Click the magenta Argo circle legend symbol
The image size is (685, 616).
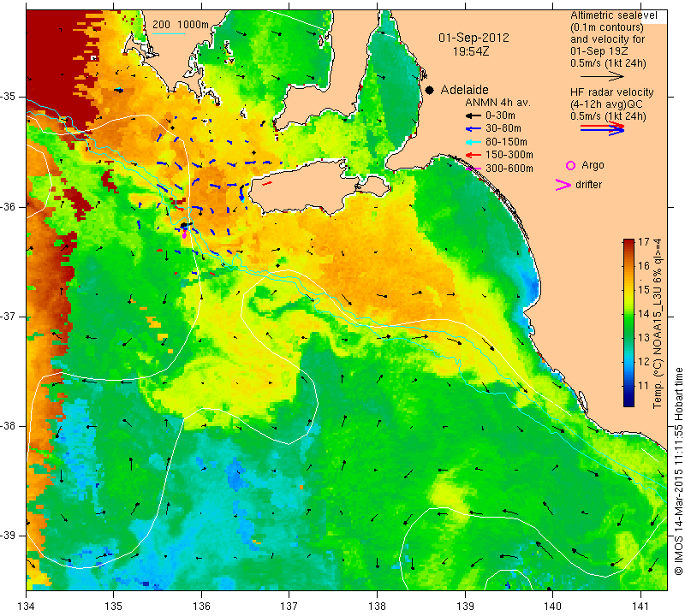570,165
